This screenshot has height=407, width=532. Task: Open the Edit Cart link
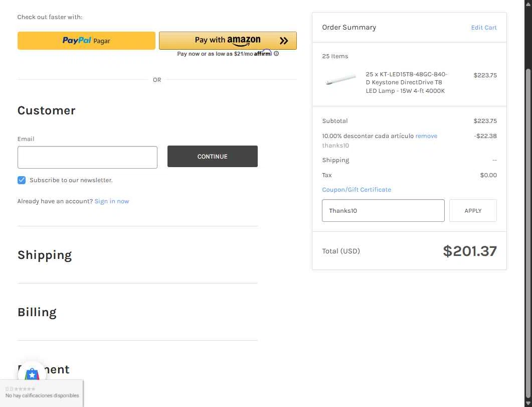tap(484, 28)
